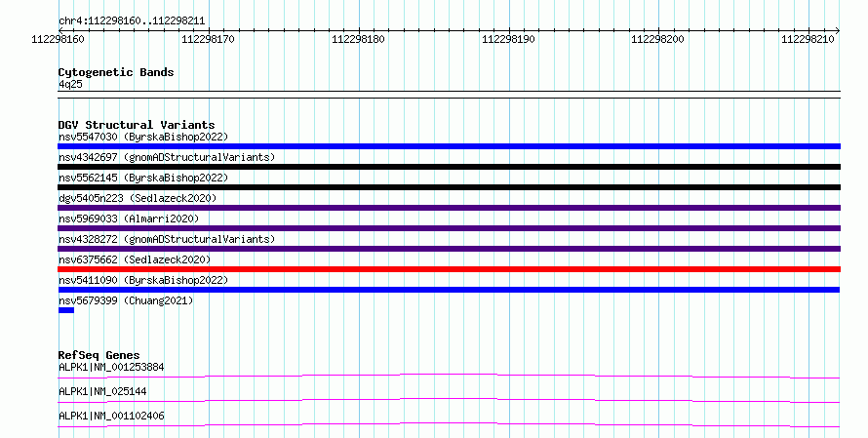Click the ruler's right end arrow
The width and height of the screenshot is (868, 438).
coord(837,30)
